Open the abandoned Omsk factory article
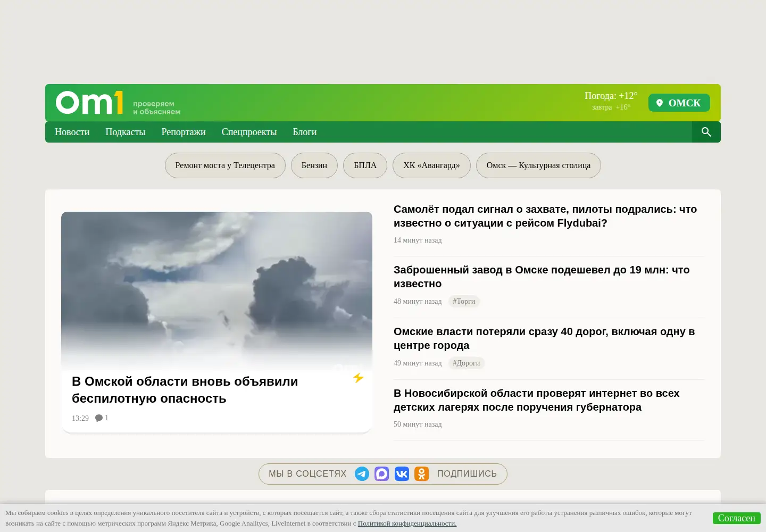This screenshot has height=532, width=766. (x=542, y=277)
